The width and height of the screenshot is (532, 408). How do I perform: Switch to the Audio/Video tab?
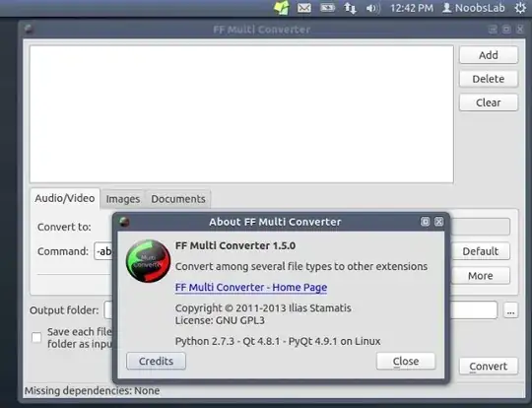(65, 198)
